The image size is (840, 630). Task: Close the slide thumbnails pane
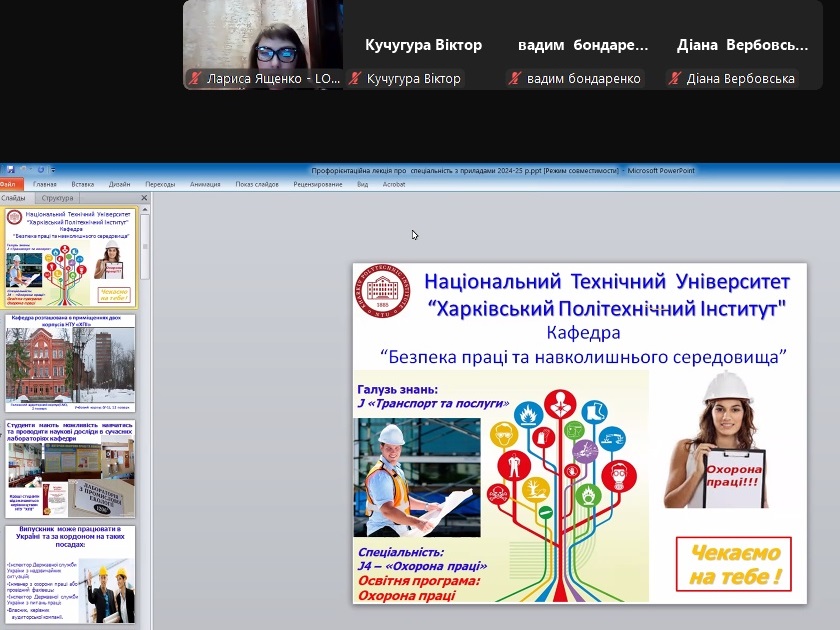point(144,198)
